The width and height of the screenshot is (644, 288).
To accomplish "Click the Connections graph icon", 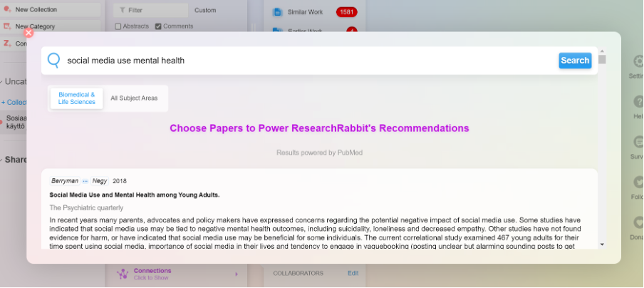I will [123, 274].
